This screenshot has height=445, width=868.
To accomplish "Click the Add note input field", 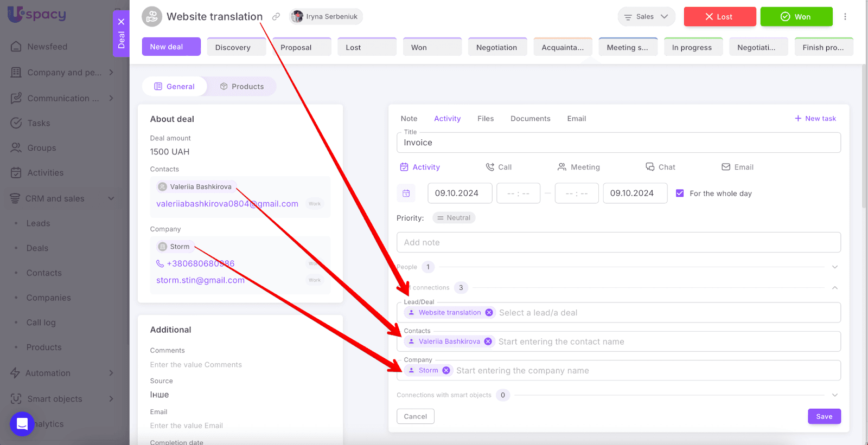I will [618, 243].
